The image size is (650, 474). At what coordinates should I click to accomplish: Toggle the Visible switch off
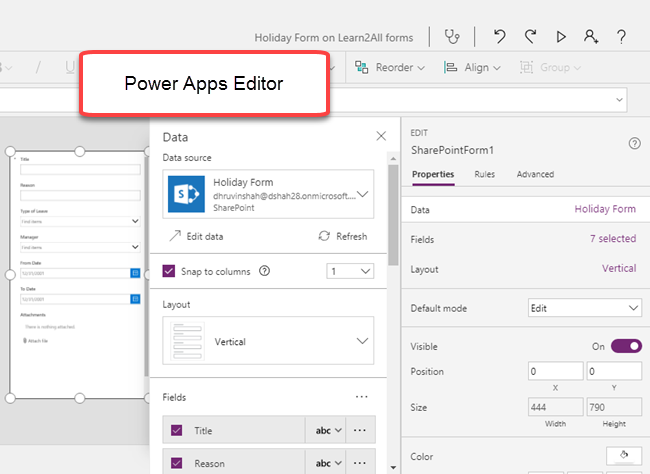[625, 346]
